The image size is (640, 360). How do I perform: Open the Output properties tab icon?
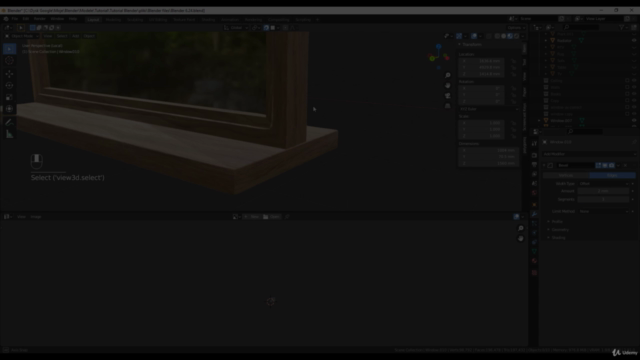534,164
